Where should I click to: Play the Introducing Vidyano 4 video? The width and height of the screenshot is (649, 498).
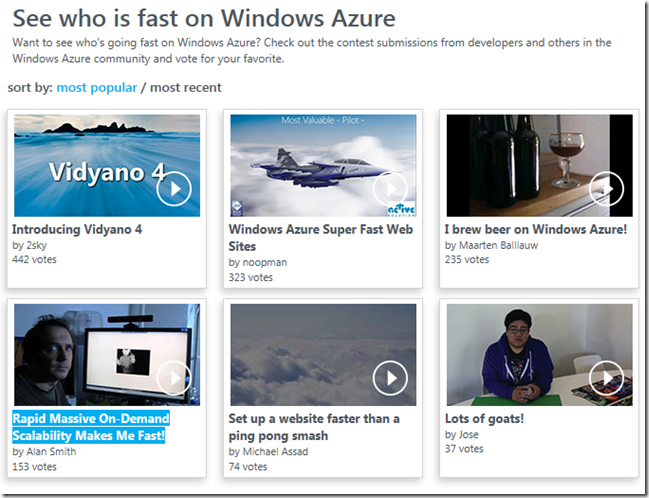point(174,189)
